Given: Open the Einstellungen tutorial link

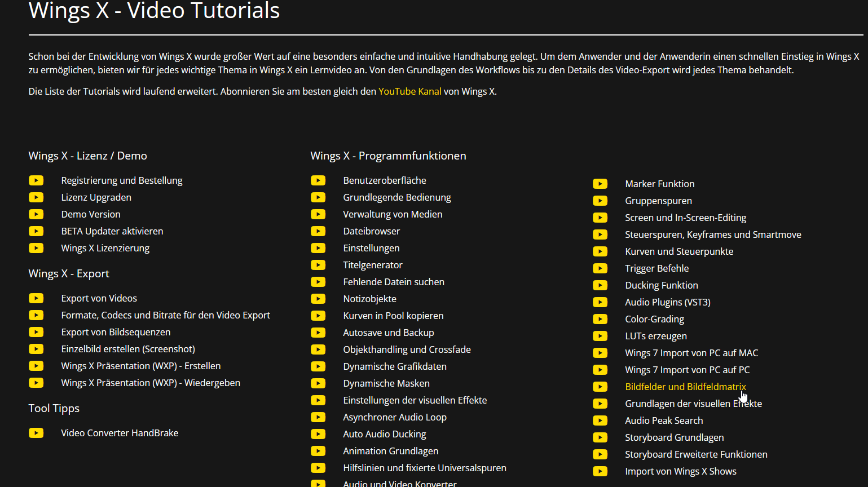Looking at the screenshot, I should [371, 248].
